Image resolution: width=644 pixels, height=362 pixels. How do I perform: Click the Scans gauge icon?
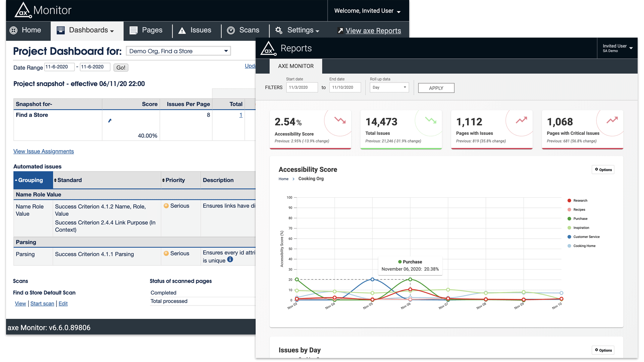click(x=231, y=30)
